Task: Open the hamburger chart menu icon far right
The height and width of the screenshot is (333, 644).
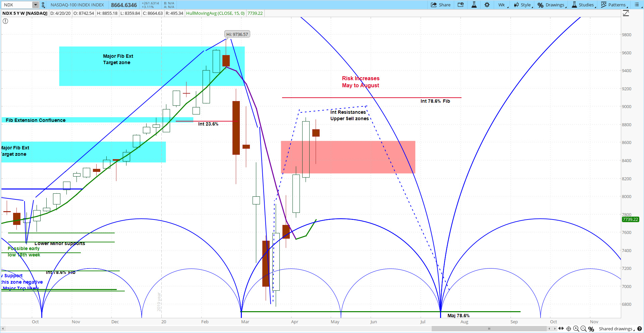Action: pyautogui.click(x=637, y=5)
